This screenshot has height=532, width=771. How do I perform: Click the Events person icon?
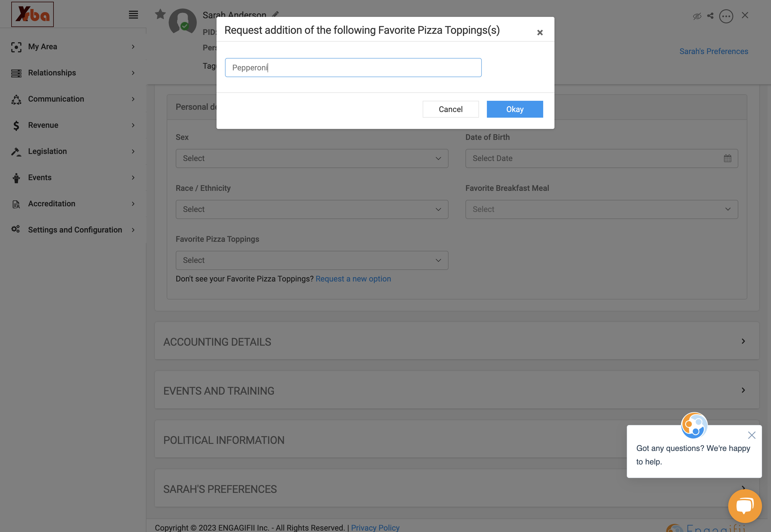tap(16, 178)
